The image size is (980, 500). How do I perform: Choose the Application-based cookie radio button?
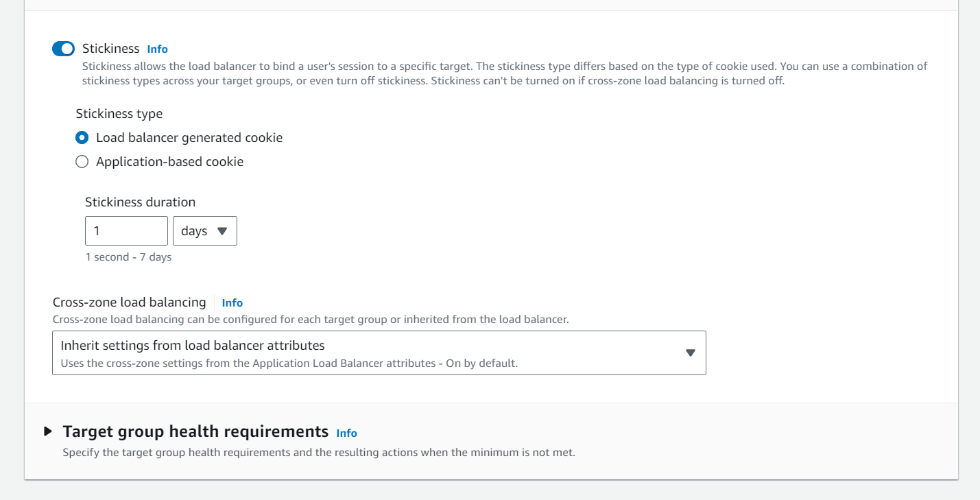click(82, 162)
